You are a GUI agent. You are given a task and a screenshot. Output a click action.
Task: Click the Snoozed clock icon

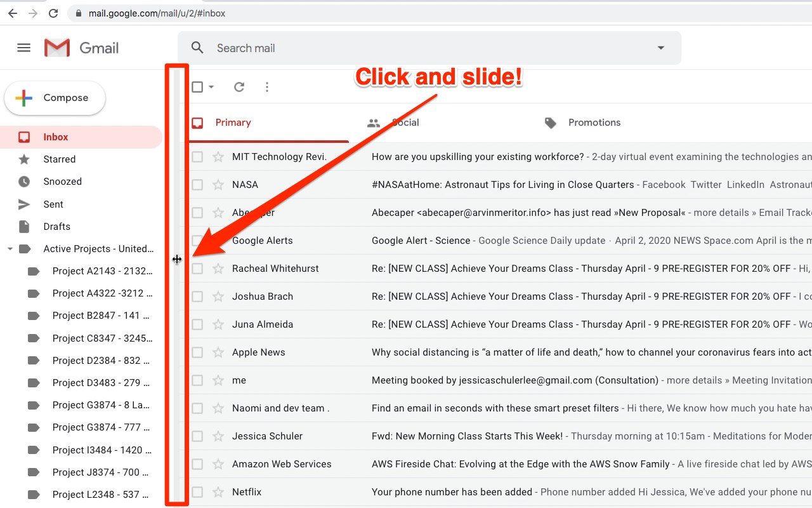24,182
